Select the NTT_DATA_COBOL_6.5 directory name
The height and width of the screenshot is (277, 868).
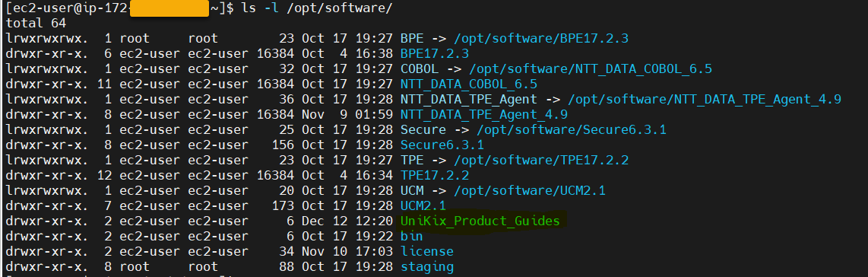pos(469,84)
